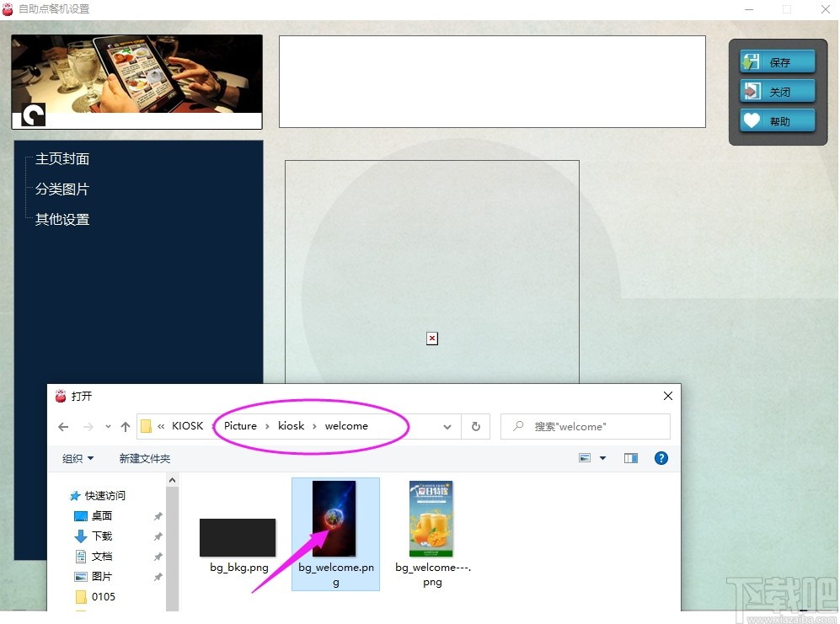The width and height of the screenshot is (840, 624).
Task: Go up one folder level
Action: [x=126, y=427]
